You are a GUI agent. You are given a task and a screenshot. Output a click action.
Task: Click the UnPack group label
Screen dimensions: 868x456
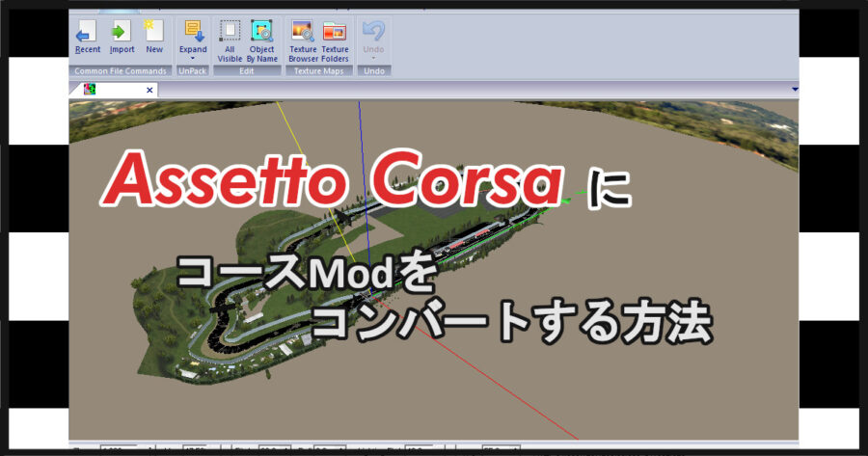click(192, 70)
